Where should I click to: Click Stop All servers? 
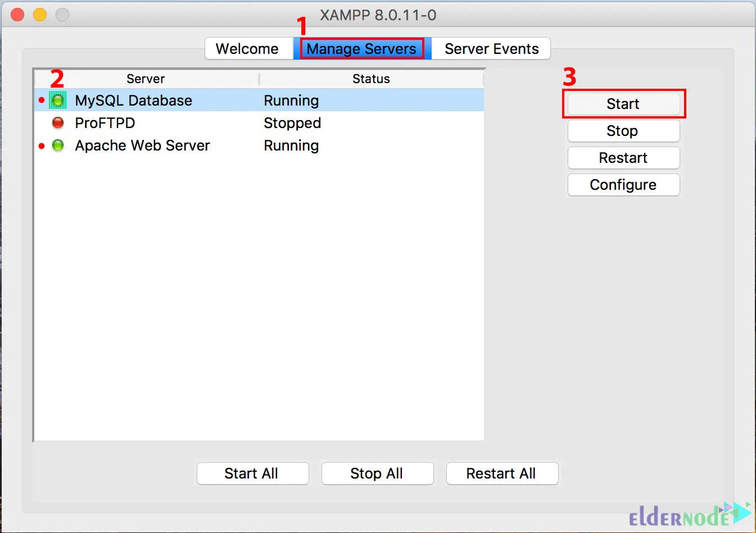(x=377, y=473)
